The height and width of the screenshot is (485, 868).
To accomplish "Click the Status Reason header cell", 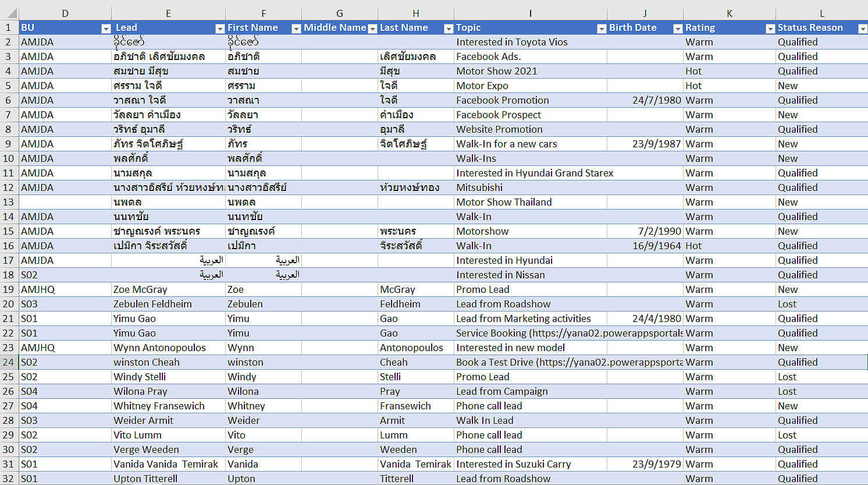I will point(821,27).
